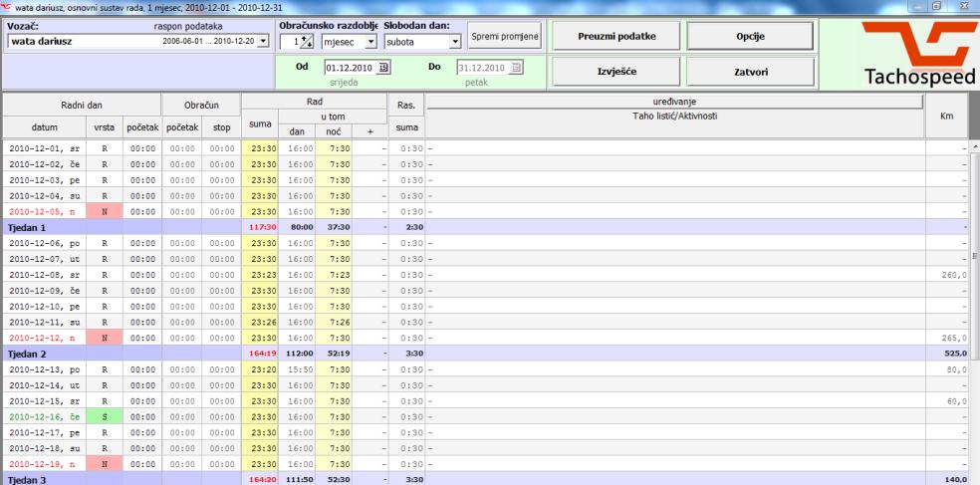
Task: Select red row 2010-12-19, n
Action: click(485, 464)
